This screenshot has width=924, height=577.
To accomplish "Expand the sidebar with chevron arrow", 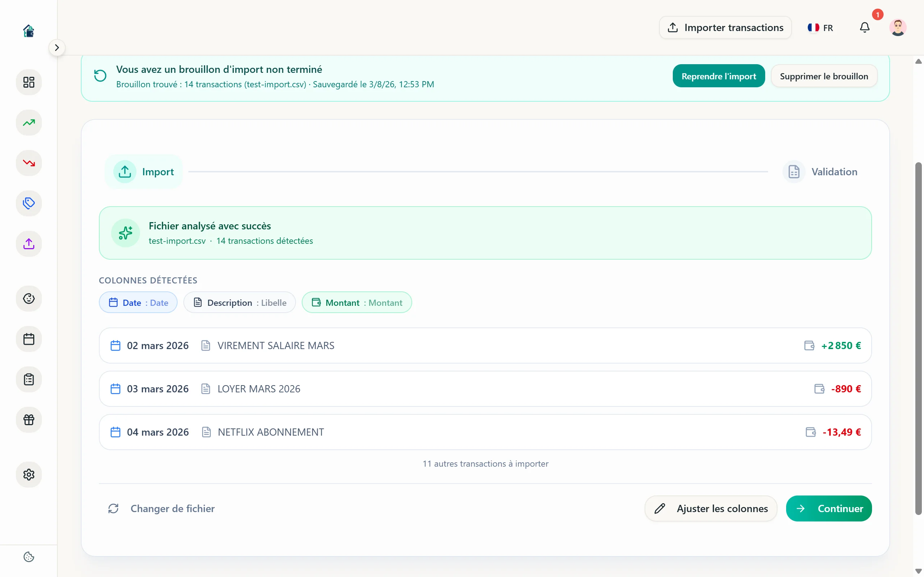I will click(x=57, y=48).
